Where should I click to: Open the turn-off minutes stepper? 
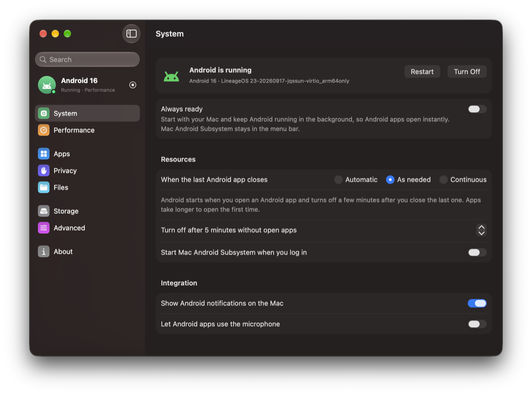(x=481, y=230)
